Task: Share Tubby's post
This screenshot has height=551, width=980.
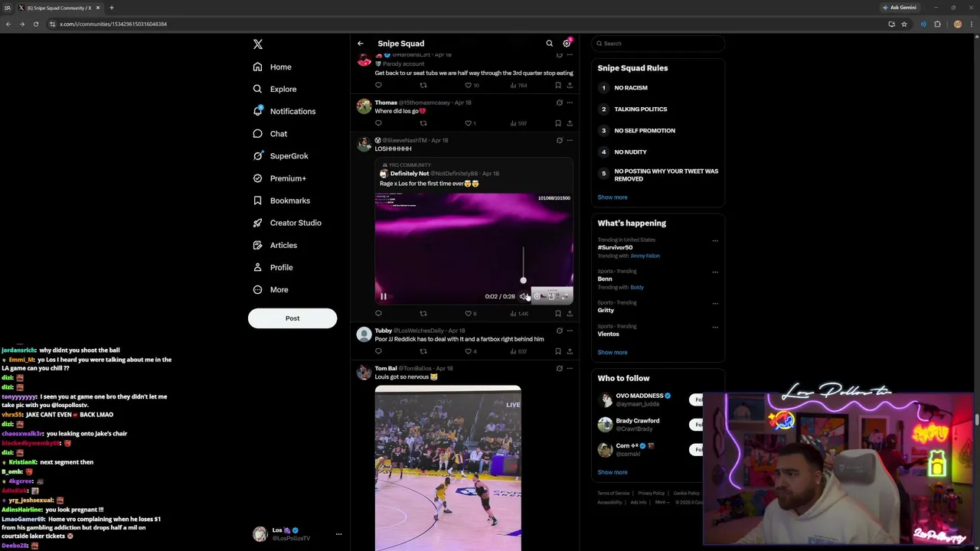Action: (x=570, y=351)
